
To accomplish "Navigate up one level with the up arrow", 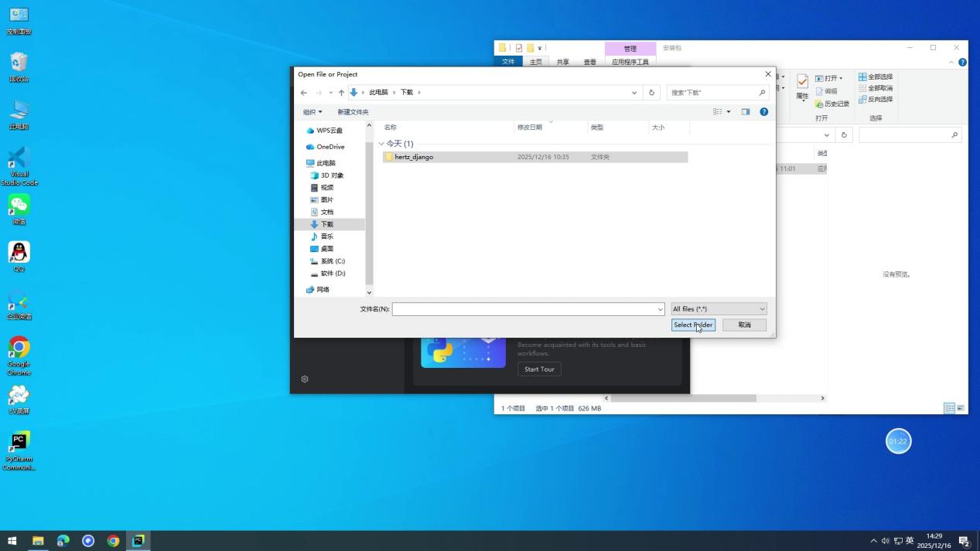I will pyautogui.click(x=341, y=92).
